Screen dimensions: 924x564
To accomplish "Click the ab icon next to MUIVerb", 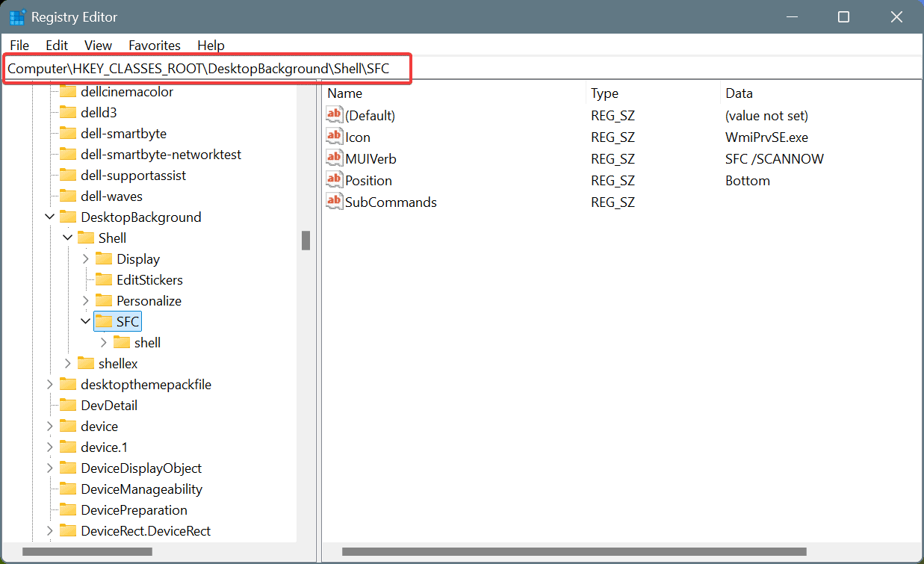I will pyautogui.click(x=334, y=158).
